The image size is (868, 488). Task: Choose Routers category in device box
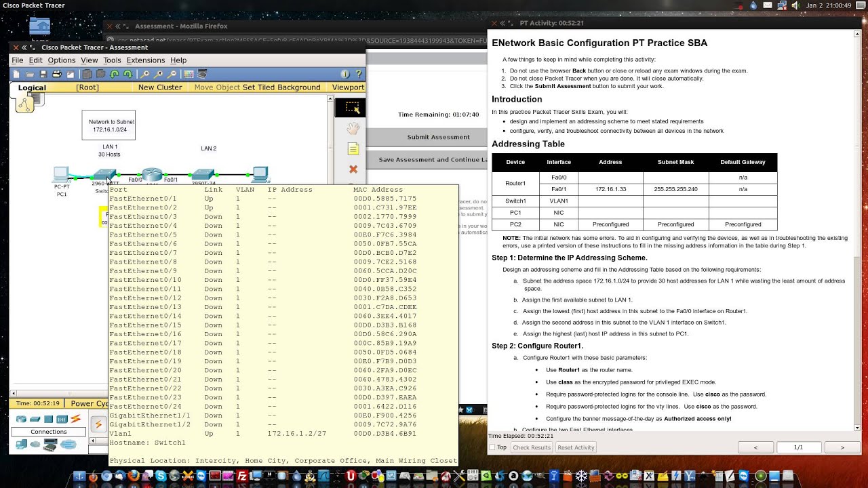(21, 419)
